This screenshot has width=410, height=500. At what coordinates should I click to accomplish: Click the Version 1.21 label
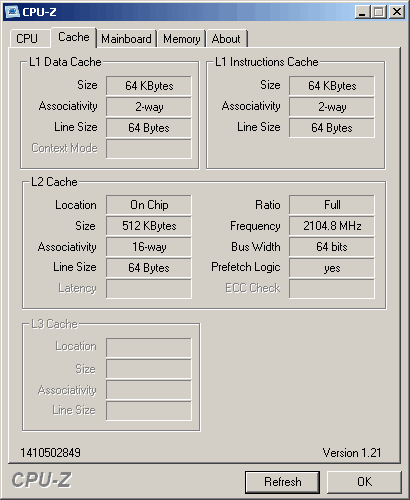coord(352,453)
